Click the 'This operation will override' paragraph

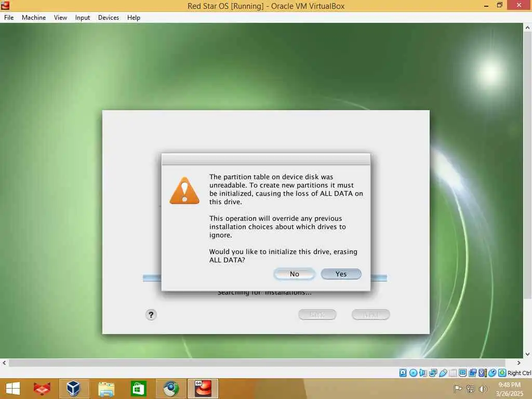coord(277,227)
